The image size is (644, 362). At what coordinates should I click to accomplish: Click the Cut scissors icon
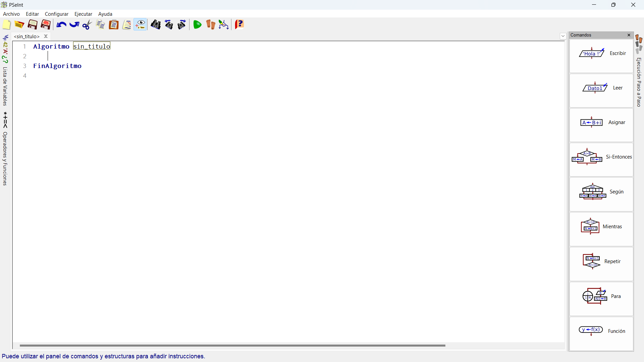pyautogui.click(x=87, y=25)
